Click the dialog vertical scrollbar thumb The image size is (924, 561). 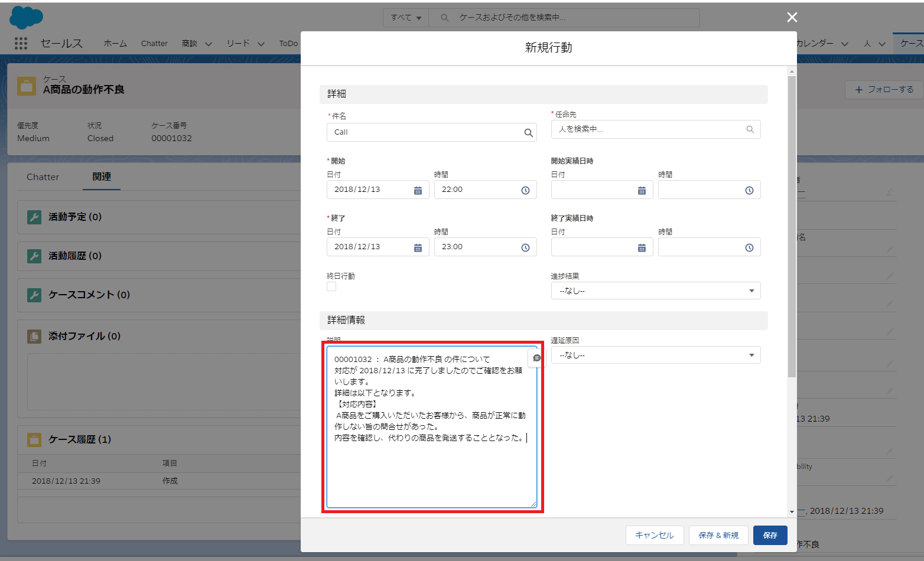tap(792, 227)
